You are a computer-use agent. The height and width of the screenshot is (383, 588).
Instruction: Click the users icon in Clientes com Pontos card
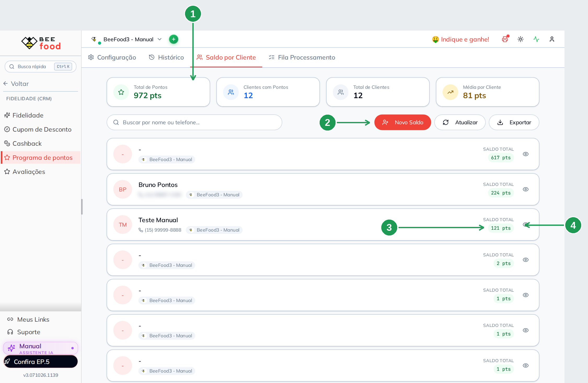(x=231, y=92)
